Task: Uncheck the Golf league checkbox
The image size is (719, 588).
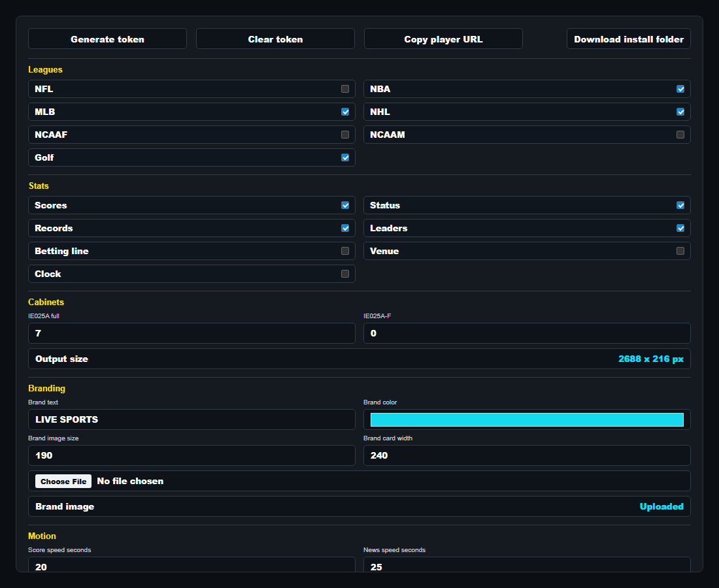Action: 345,157
